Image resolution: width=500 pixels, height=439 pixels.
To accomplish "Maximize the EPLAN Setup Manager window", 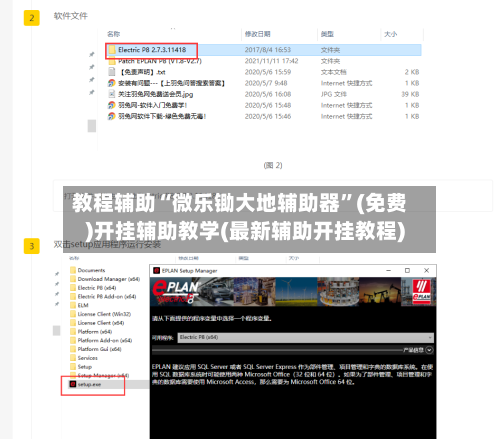I will tap(407, 271).
